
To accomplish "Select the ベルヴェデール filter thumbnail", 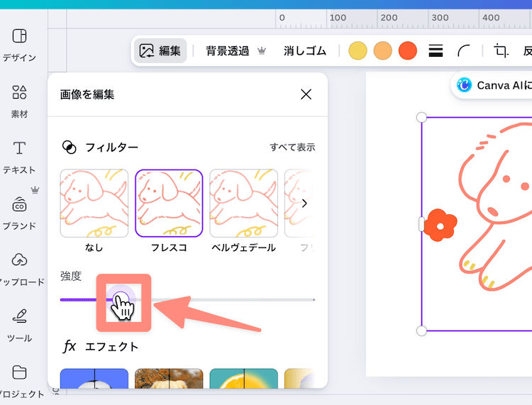I will (243, 204).
